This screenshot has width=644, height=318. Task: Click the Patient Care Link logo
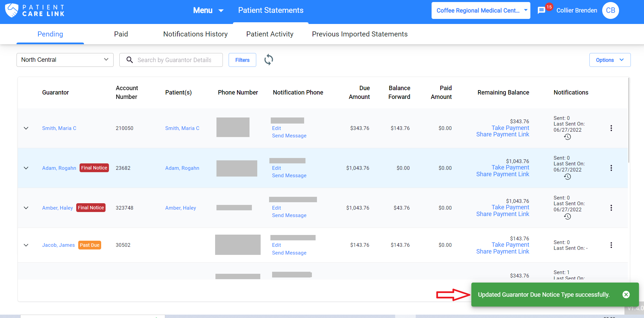(35, 10)
